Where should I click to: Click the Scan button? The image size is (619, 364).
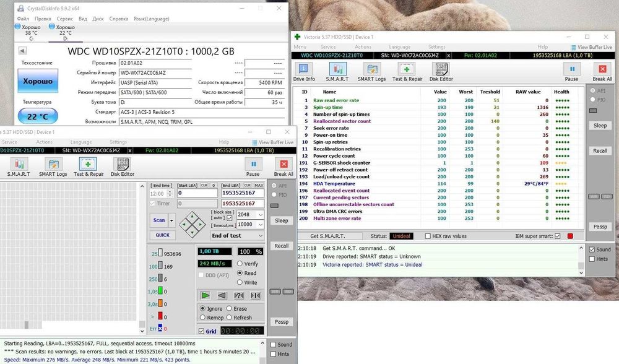pyautogui.click(x=159, y=220)
